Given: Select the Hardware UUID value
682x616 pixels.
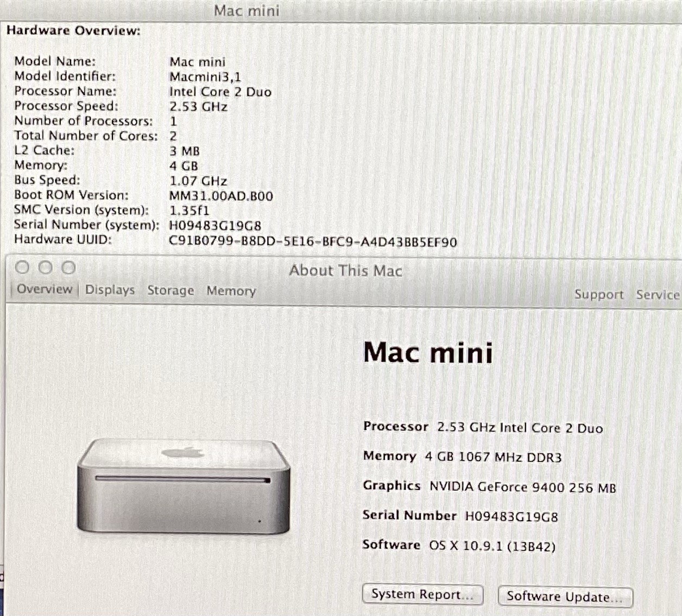Looking at the screenshot, I should point(313,241).
